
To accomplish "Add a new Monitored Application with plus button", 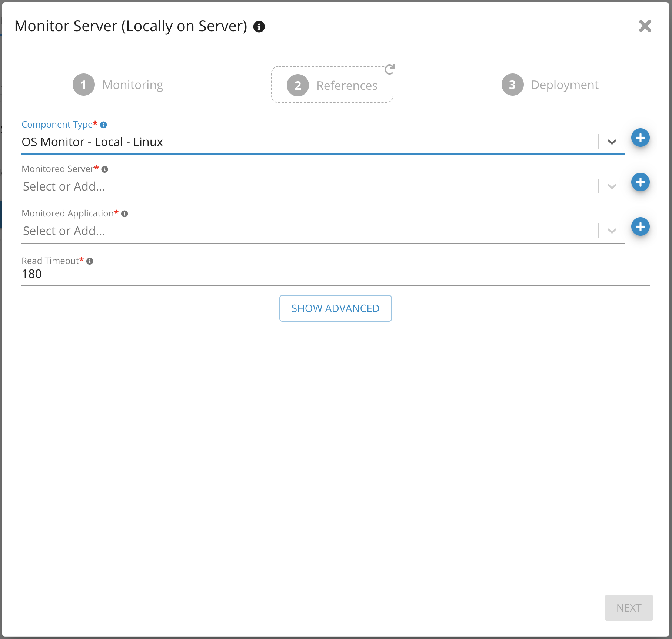I will (640, 227).
